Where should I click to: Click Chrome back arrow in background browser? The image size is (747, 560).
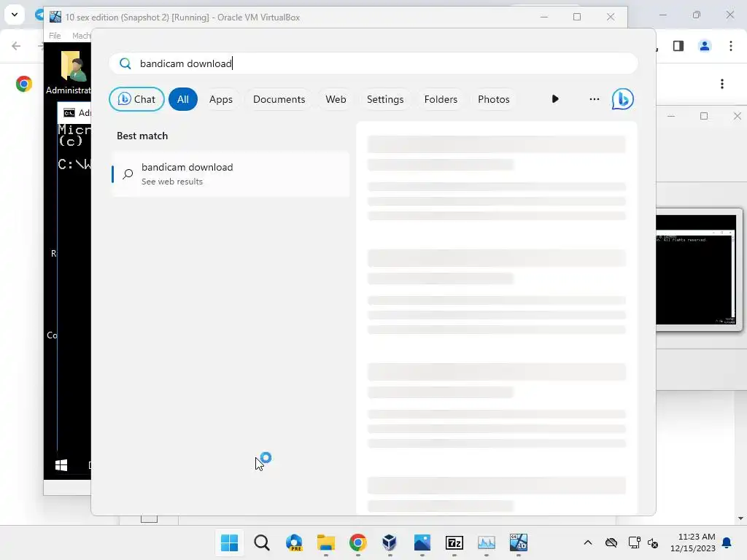(x=16, y=46)
